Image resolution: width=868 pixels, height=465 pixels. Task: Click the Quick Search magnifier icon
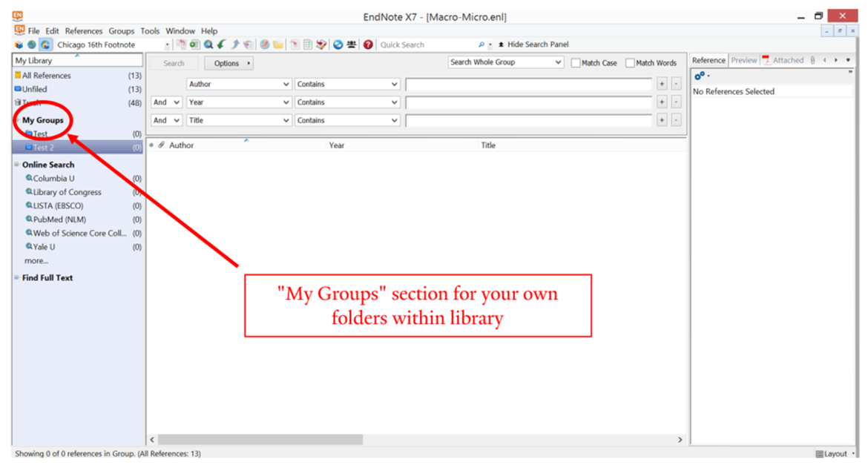click(x=481, y=44)
